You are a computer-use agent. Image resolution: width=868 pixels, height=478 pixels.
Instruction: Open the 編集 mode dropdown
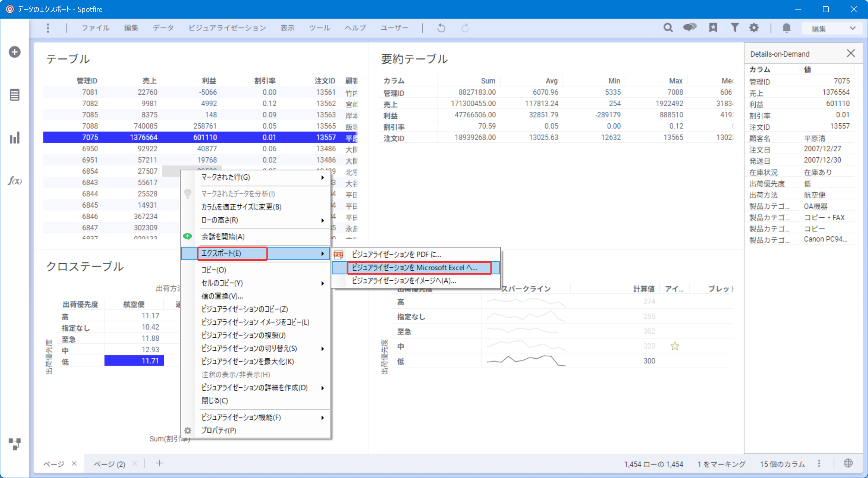832,28
